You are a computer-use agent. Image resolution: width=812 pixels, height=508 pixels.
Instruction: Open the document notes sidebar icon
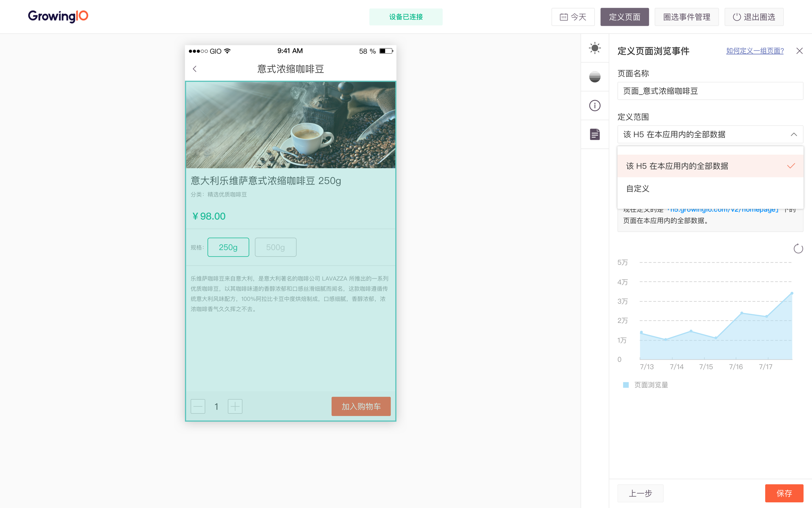pos(595,134)
